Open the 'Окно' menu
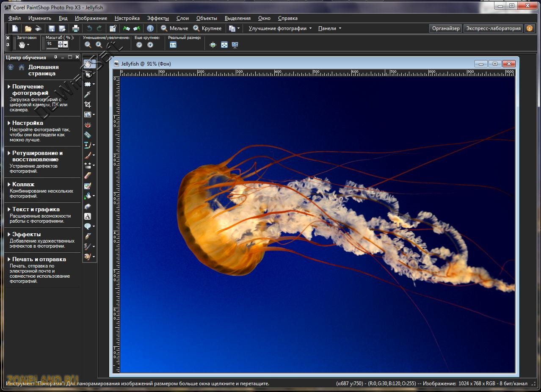541x392 pixels. click(x=264, y=18)
